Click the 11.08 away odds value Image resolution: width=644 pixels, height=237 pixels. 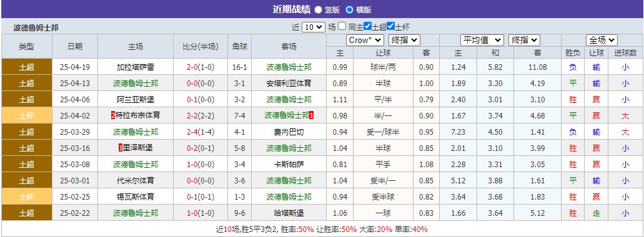(538, 67)
